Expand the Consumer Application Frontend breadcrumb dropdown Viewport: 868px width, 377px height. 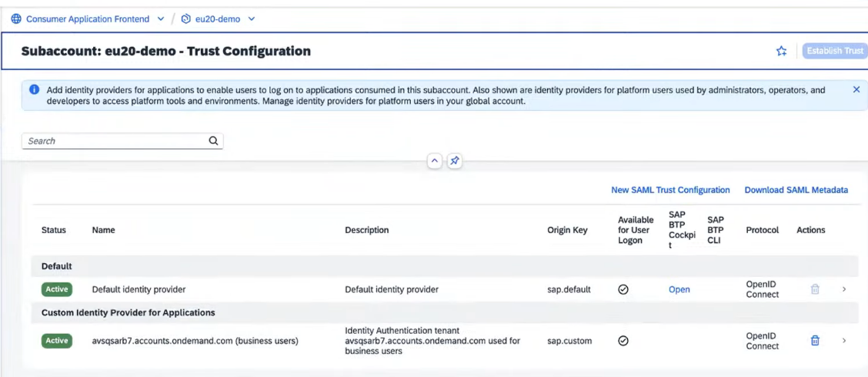(x=160, y=19)
